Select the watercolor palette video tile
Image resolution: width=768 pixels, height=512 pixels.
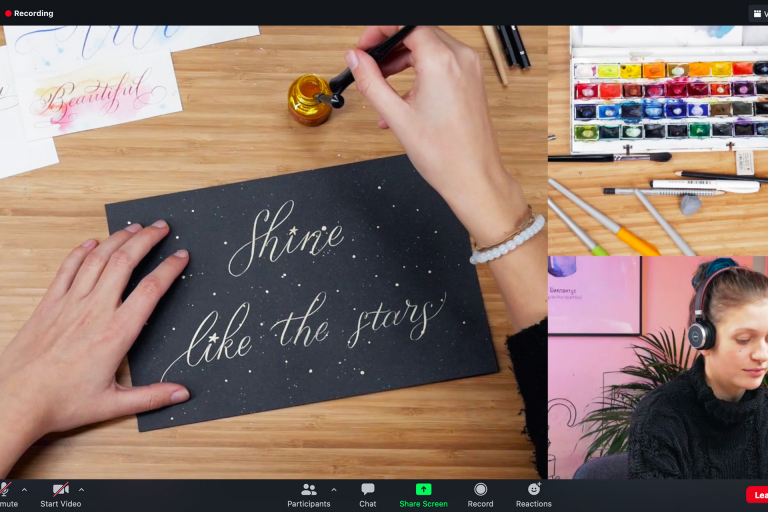[657, 140]
